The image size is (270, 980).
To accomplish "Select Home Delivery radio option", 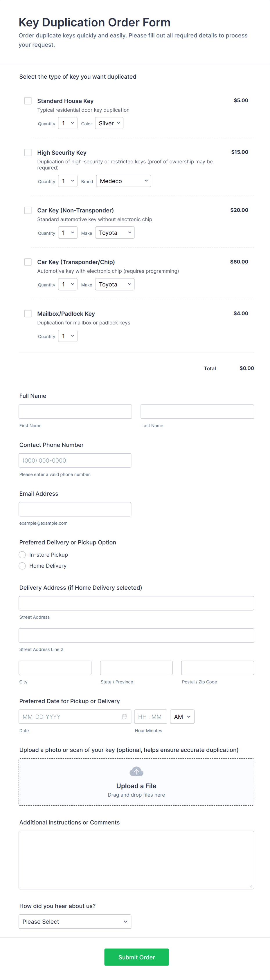I will pos(22,566).
